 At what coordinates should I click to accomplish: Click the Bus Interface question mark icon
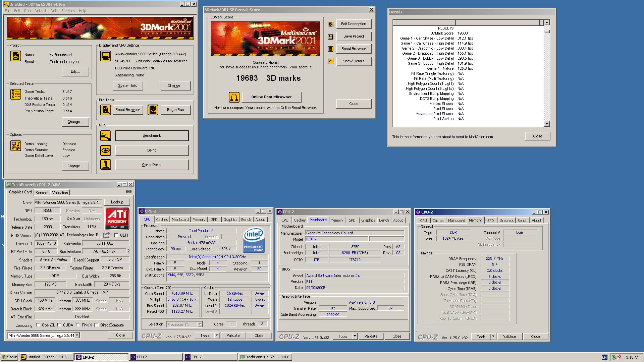[x=128, y=251]
